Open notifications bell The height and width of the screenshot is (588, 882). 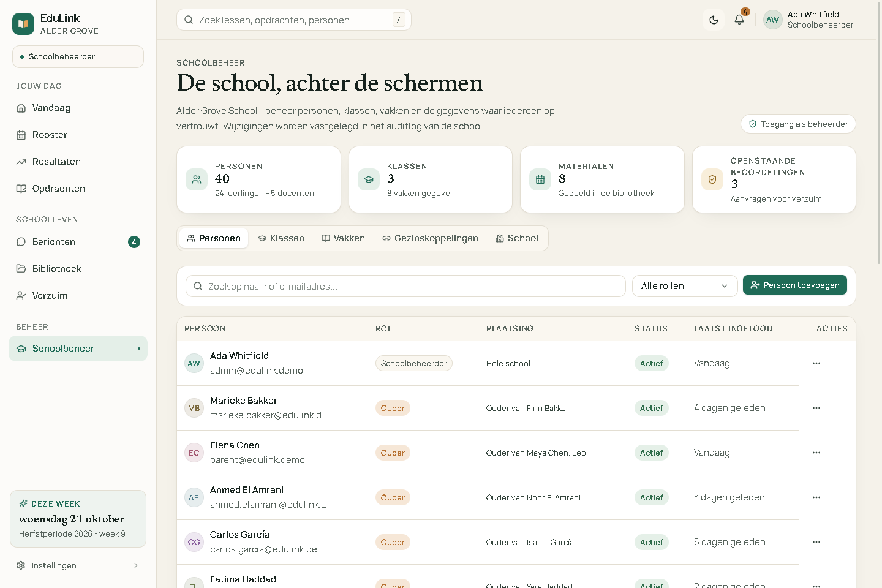(739, 20)
